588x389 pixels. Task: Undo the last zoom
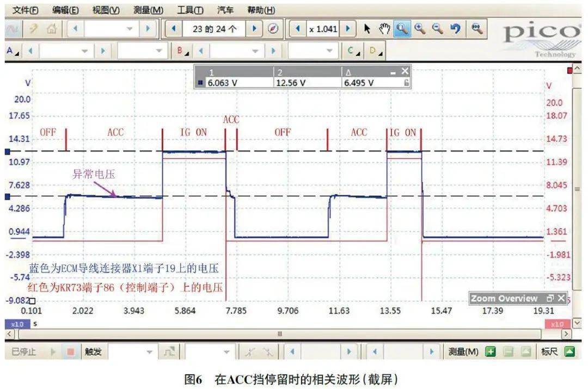click(455, 29)
